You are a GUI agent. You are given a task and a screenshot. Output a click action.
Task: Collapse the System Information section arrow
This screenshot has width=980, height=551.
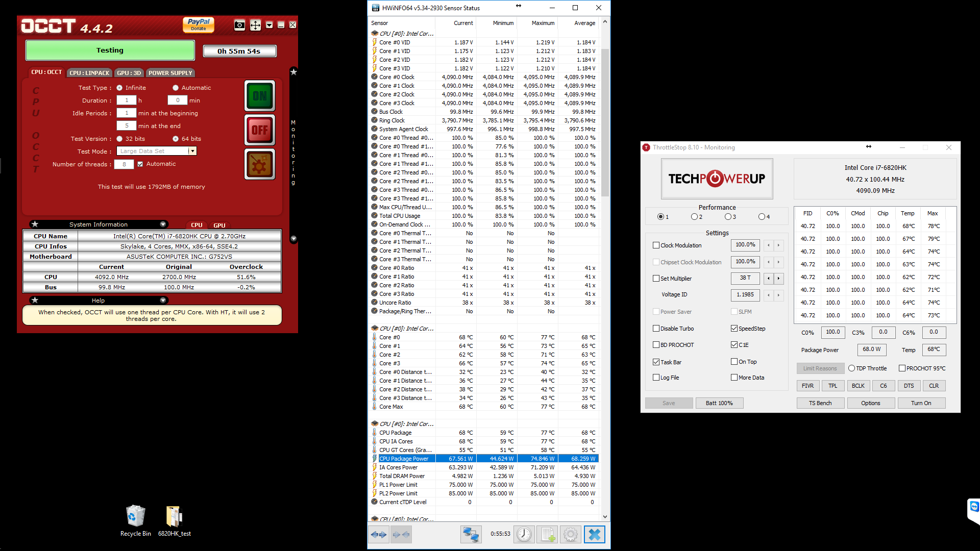click(x=163, y=224)
